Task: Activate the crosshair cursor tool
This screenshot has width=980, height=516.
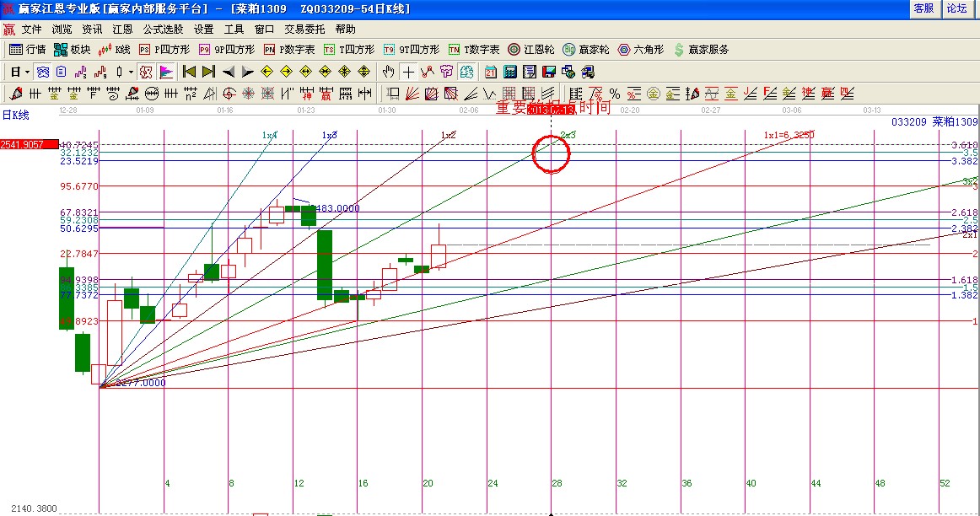Action: pos(408,72)
